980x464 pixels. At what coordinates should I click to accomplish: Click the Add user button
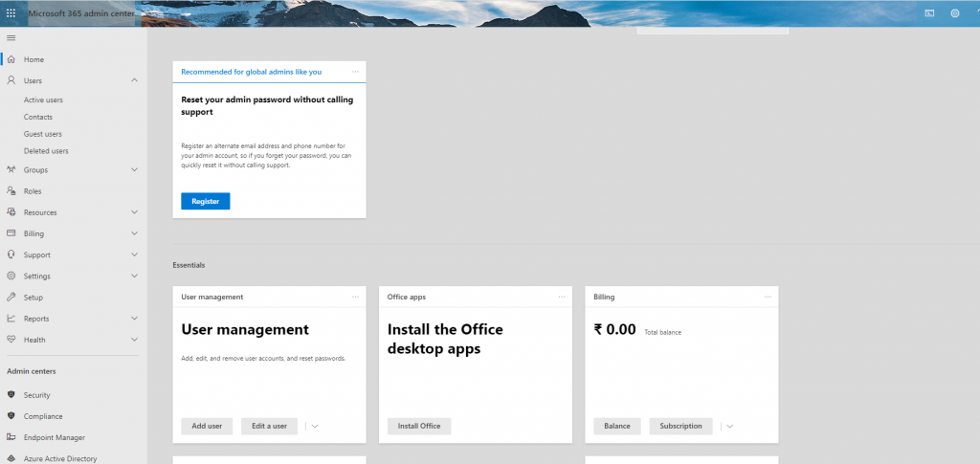207,426
